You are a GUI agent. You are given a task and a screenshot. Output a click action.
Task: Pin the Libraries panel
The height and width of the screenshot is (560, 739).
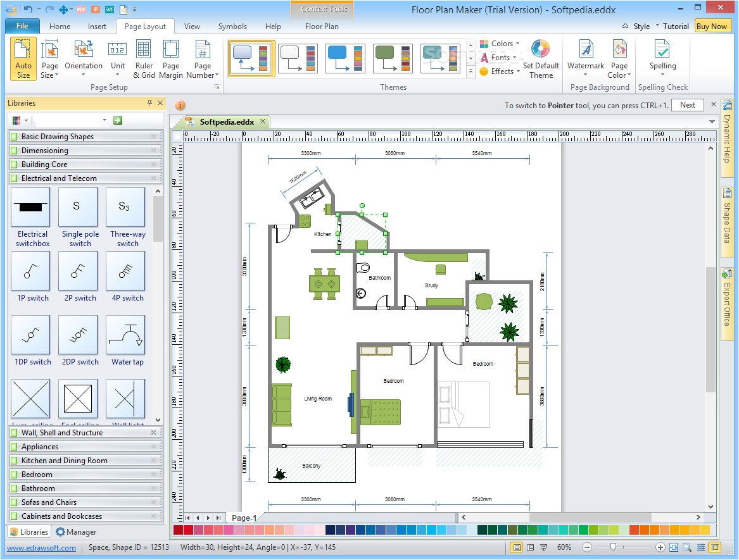151,103
